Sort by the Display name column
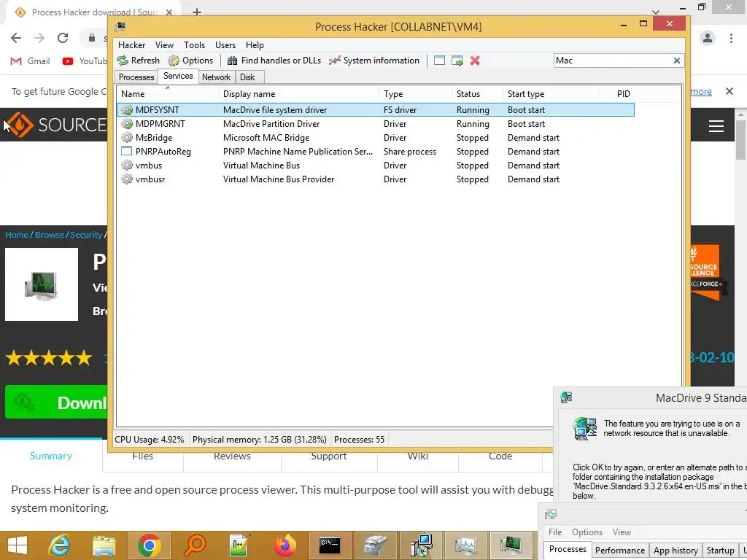747x560 pixels. point(298,94)
